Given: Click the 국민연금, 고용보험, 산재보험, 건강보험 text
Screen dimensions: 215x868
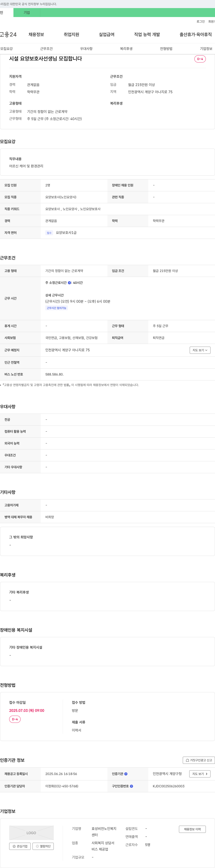Looking at the screenshot, I should 71,338.
